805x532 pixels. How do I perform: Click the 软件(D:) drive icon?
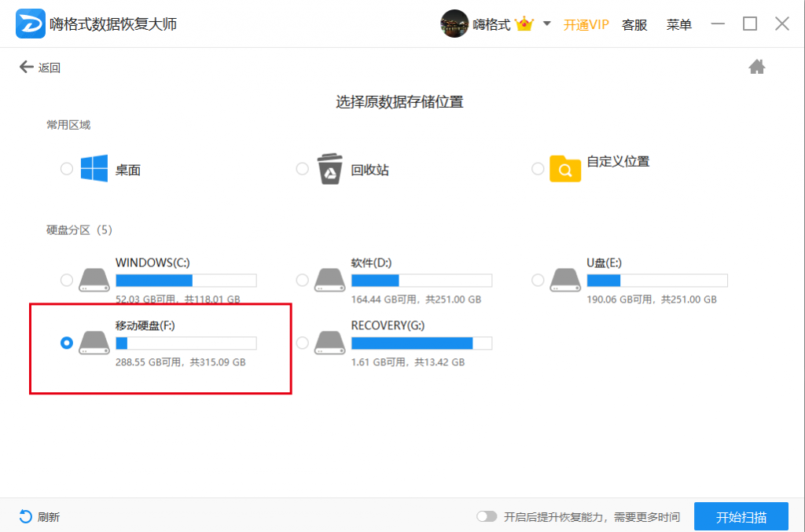point(329,280)
